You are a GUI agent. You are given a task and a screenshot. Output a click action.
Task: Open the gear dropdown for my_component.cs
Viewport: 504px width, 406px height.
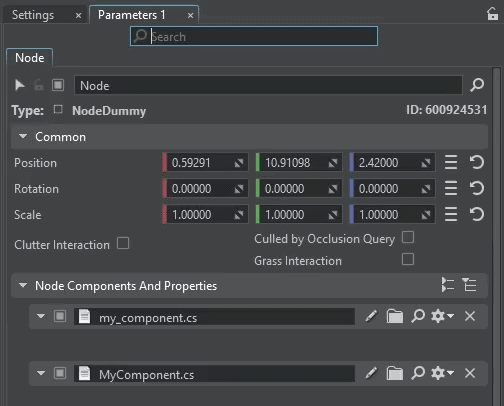coord(442,316)
